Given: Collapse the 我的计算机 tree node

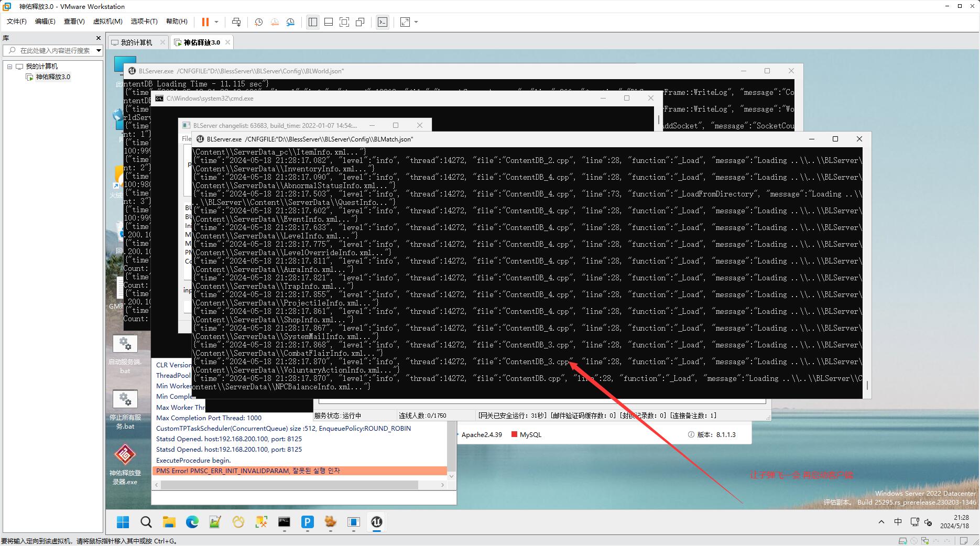Looking at the screenshot, I should coord(9,67).
